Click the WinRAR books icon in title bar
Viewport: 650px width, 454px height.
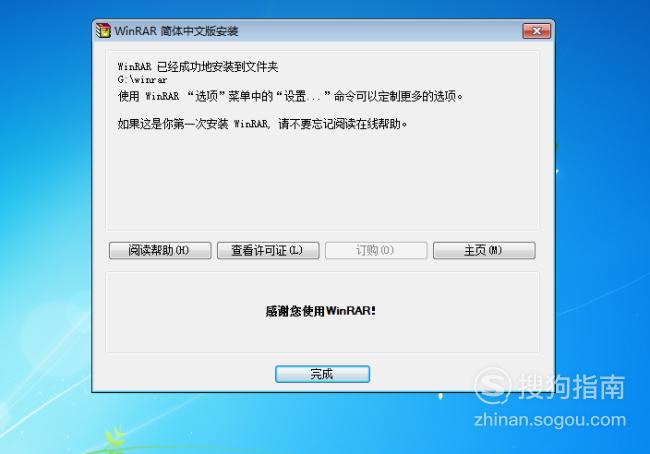[x=103, y=31]
